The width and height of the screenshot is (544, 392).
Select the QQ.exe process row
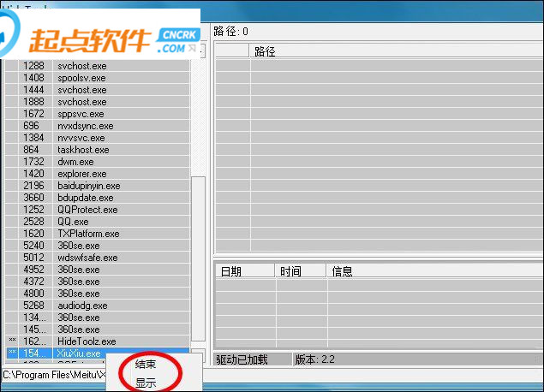[x=98, y=222]
